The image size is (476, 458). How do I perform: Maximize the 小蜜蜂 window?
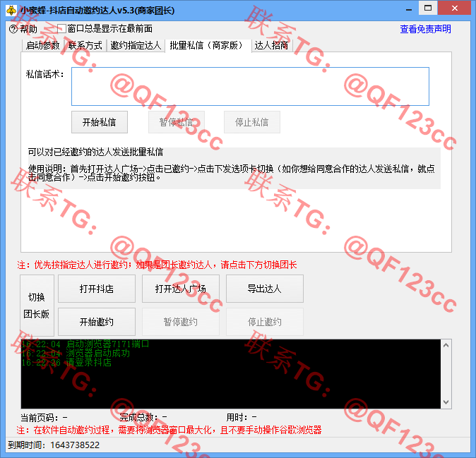[x=428, y=8]
